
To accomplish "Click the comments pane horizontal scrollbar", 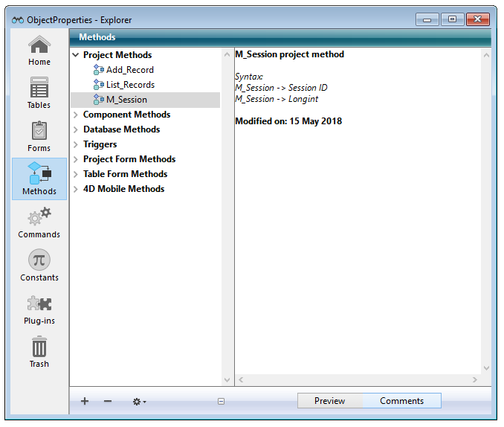I will pyautogui.click(x=357, y=380).
